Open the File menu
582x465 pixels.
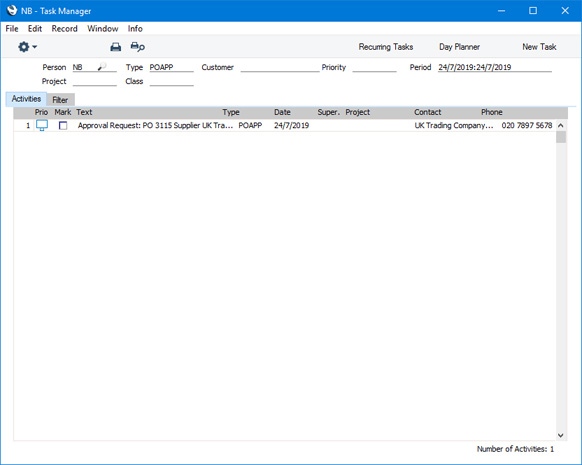click(12, 29)
